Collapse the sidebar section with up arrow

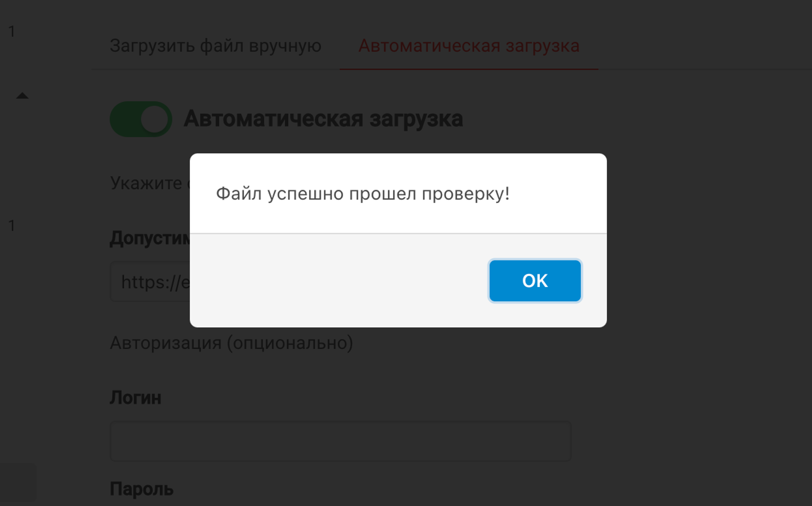pyautogui.click(x=22, y=96)
